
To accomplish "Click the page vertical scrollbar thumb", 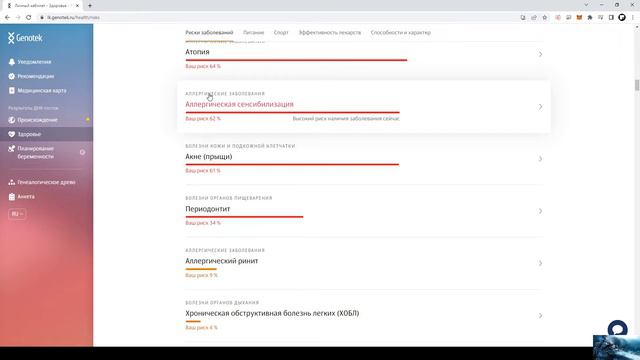I will (x=637, y=85).
